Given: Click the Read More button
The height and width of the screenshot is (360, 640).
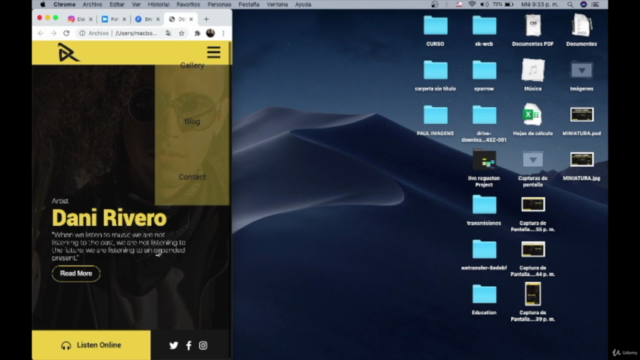Looking at the screenshot, I should pos(76,273).
